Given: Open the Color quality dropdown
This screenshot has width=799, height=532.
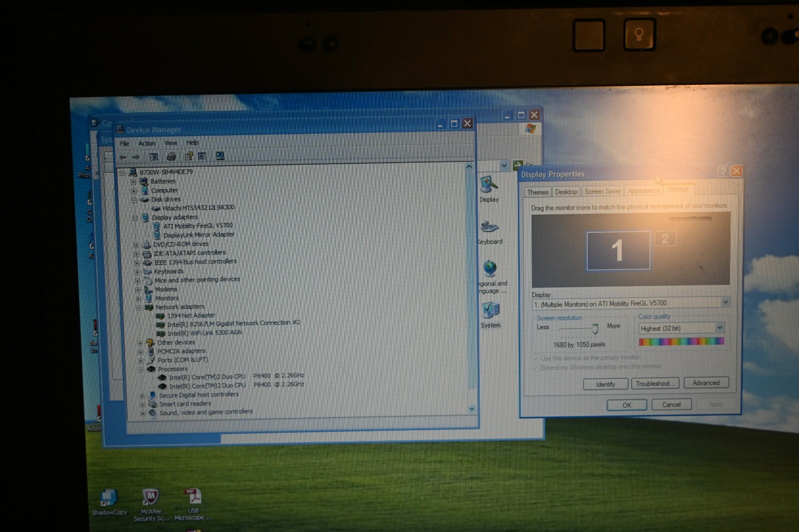Looking at the screenshot, I should pos(720,327).
